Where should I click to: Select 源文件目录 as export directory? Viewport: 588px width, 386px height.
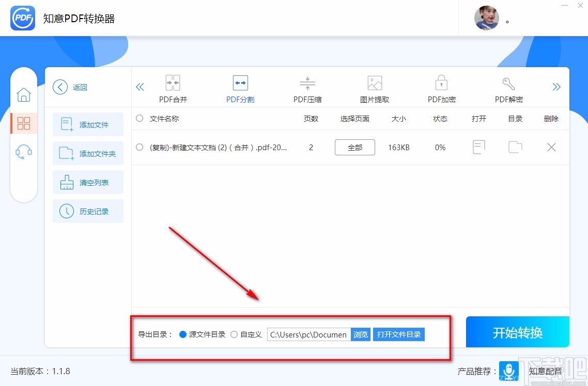point(183,334)
